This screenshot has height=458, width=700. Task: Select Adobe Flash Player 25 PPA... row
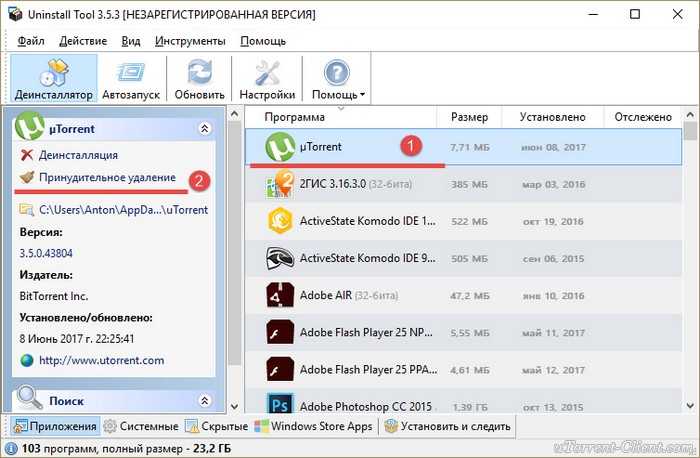tap(463, 370)
